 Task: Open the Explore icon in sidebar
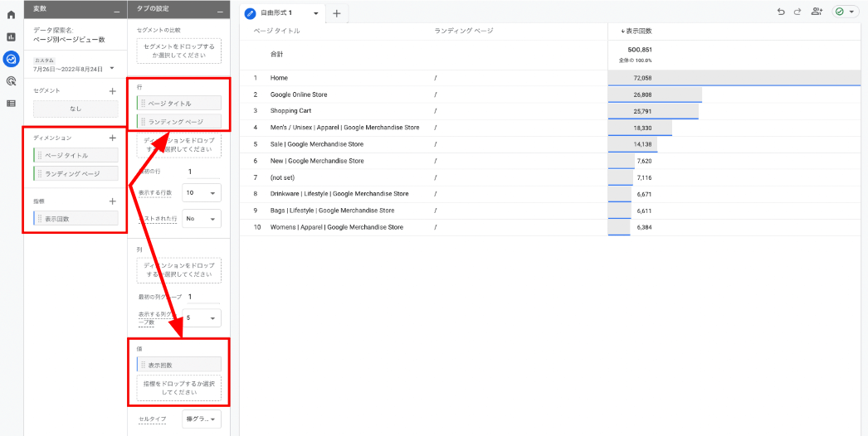click(11, 59)
